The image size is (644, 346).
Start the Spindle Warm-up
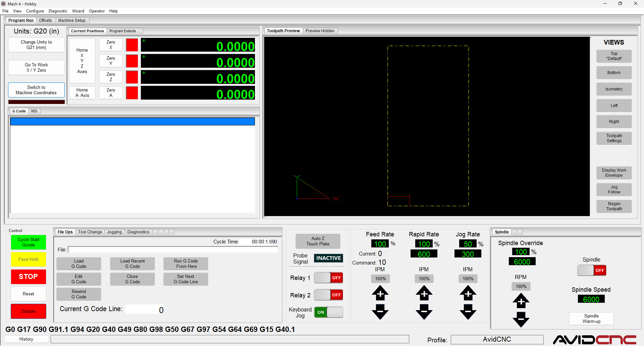(591, 319)
